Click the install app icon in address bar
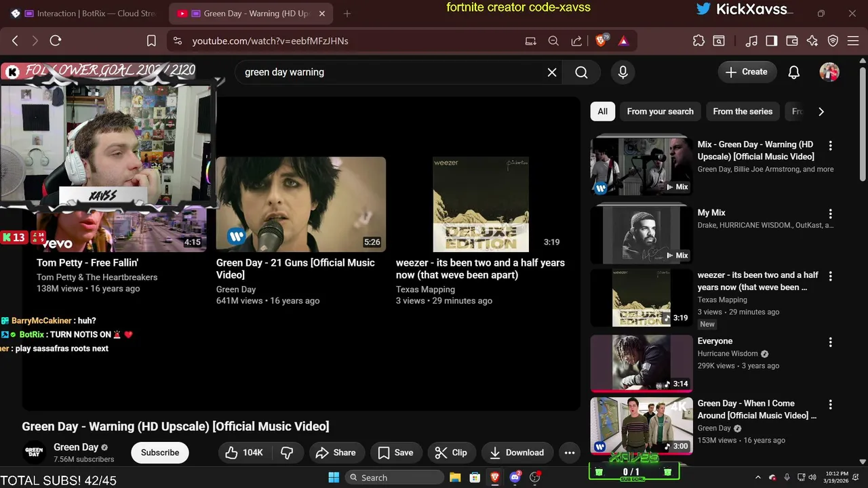 coord(531,41)
